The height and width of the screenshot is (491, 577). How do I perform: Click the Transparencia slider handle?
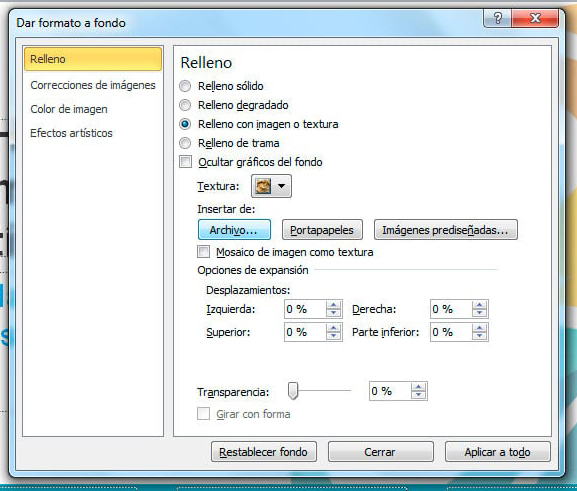pos(293,391)
